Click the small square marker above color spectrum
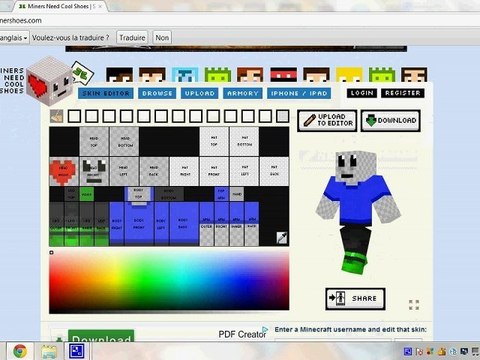Viewport: 480px width, 360px height. point(51,253)
